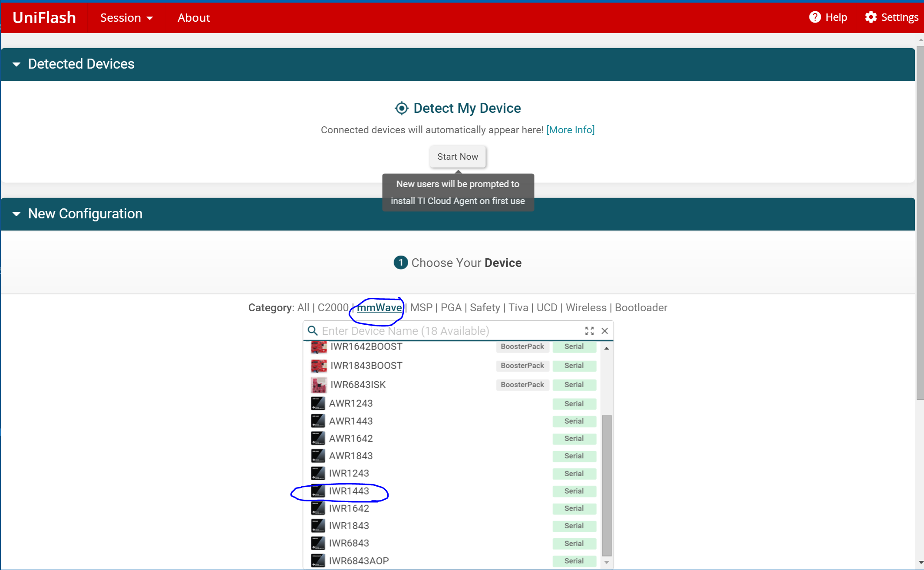Click the device list scrollbar thumb

[x=607, y=485]
